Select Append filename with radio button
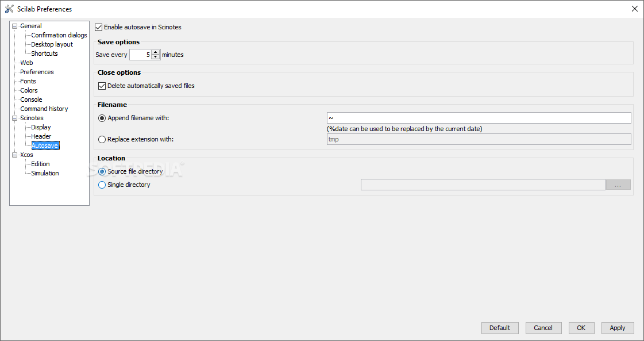This screenshot has height=341, width=644. tap(102, 118)
